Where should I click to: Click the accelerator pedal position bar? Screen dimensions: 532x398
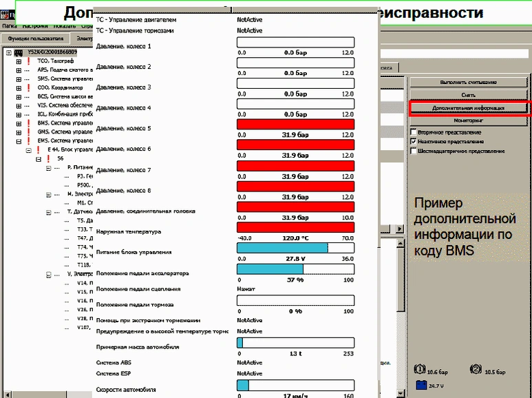(x=295, y=269)
